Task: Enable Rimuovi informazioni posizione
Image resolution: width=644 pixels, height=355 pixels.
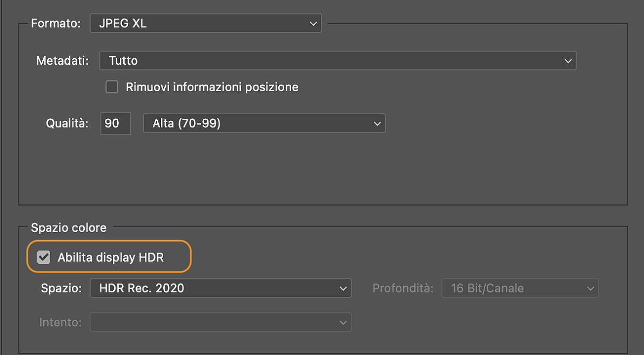Action: pyautogui.click(x=112, y=86)
